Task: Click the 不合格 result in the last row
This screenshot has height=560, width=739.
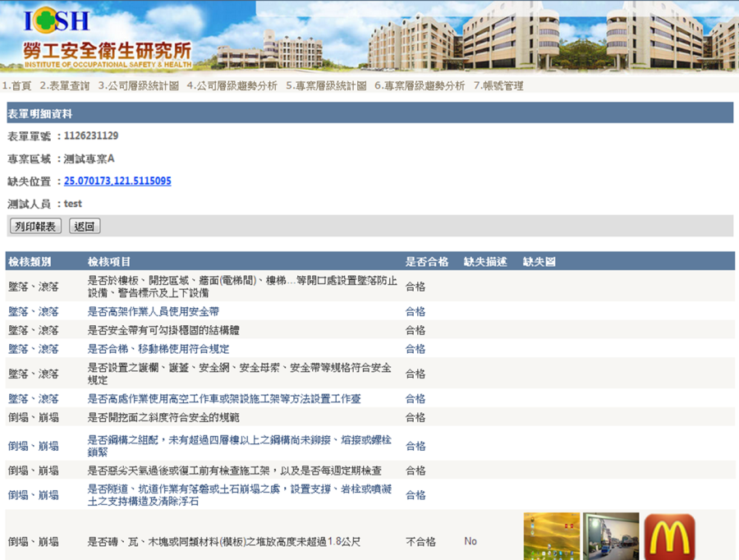Action: click(420, 542)
